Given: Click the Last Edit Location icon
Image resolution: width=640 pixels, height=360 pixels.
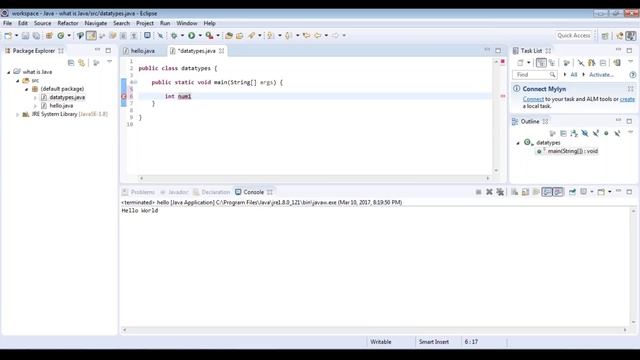Looking at the screenshot, I should point(306,36).
